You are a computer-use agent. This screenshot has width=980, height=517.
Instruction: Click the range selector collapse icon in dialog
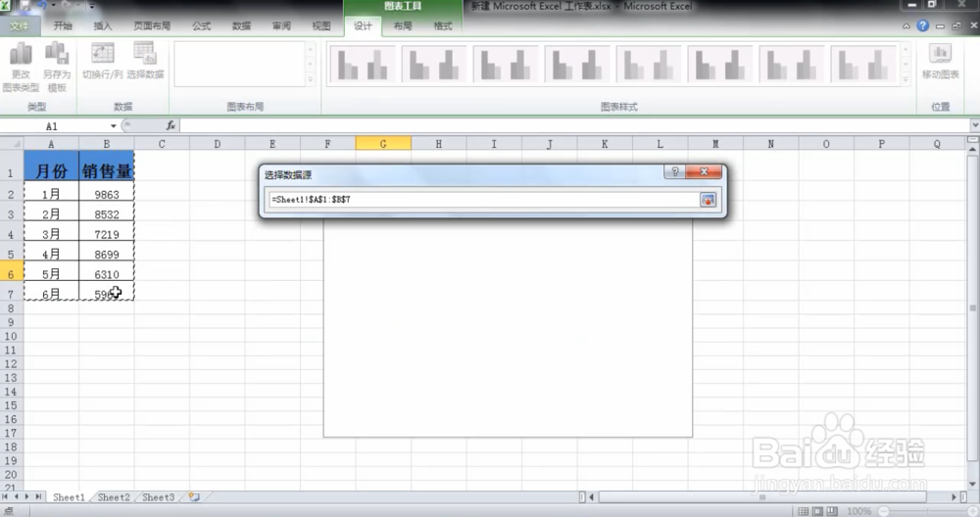coord(708,200)
